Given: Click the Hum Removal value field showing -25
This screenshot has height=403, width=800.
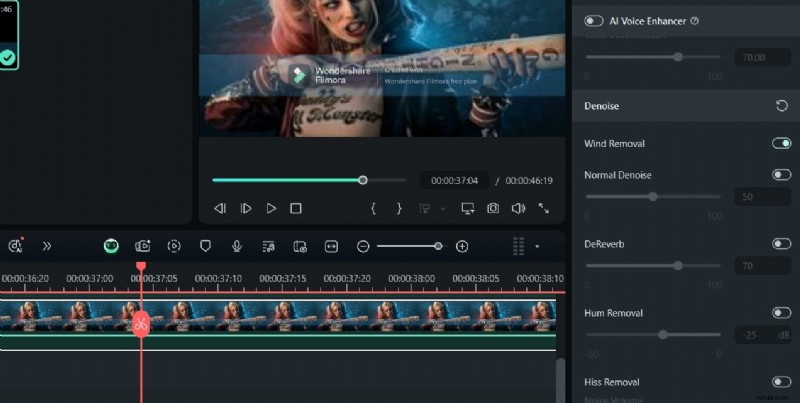Looking at the screenshot, I should point(763,335).
